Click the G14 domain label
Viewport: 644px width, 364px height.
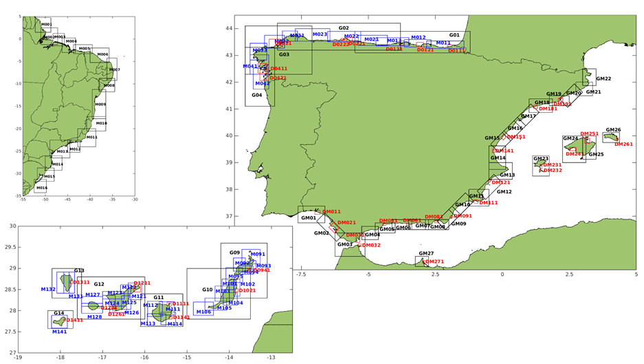click(x=59, y=314)
